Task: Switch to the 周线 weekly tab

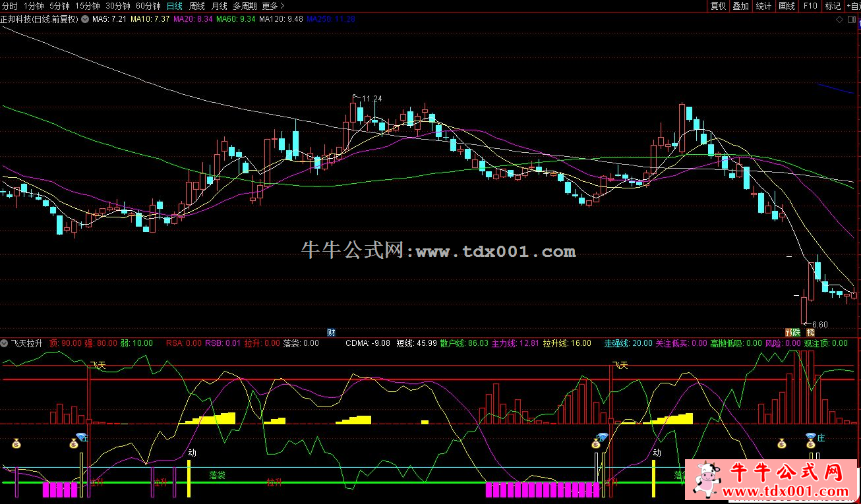Action: pyautogui.click(x=197, y=6)
